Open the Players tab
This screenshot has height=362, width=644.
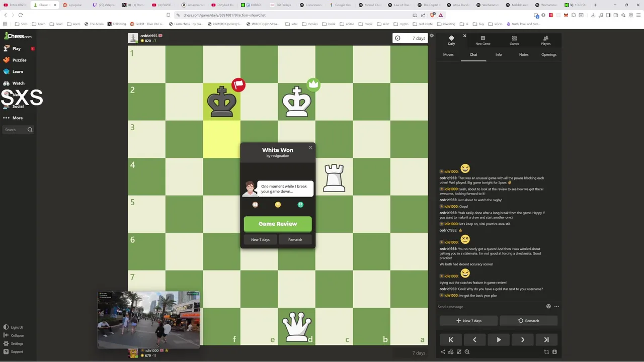point(546,40)
